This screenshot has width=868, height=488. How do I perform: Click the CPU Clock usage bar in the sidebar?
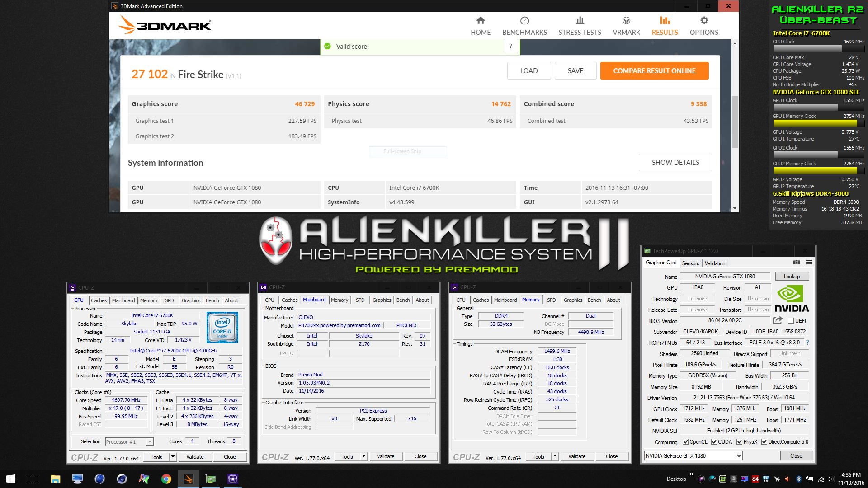(818, 49)
